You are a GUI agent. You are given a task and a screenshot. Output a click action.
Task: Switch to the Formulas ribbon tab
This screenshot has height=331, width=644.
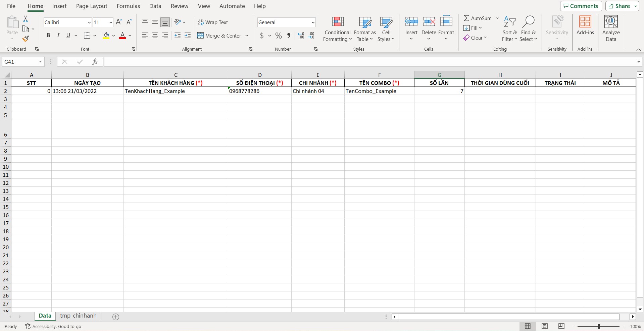(128, 6)
